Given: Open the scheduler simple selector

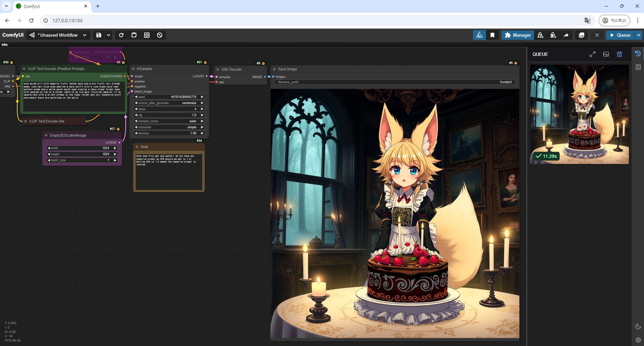Looking at the screenshot, I should pyautogui.click(x=169, y=127).
